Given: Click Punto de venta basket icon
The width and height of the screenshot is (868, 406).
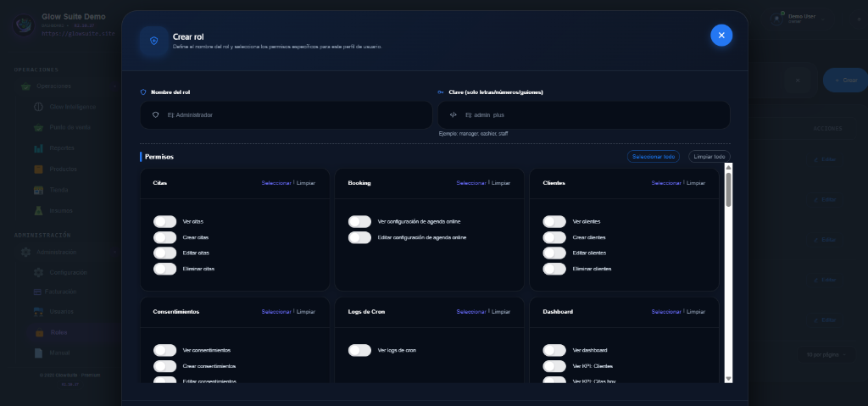Looking at the screenshot, I should click(38, 127).
